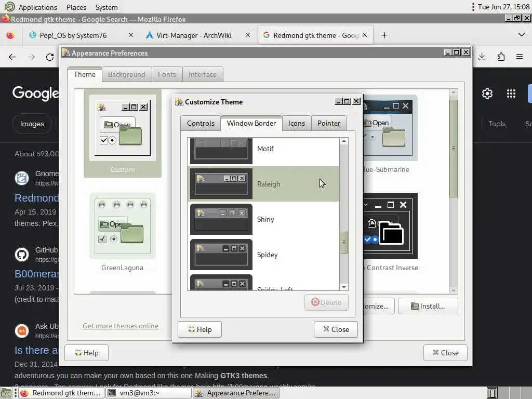Open the System menu
The width and height of the screenshot is (532, 399).
pos(106,7)
